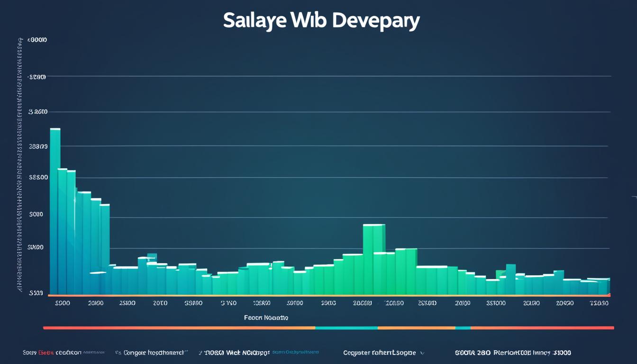Select the tallest teal bar at chart start

click(x=55, y=211)
